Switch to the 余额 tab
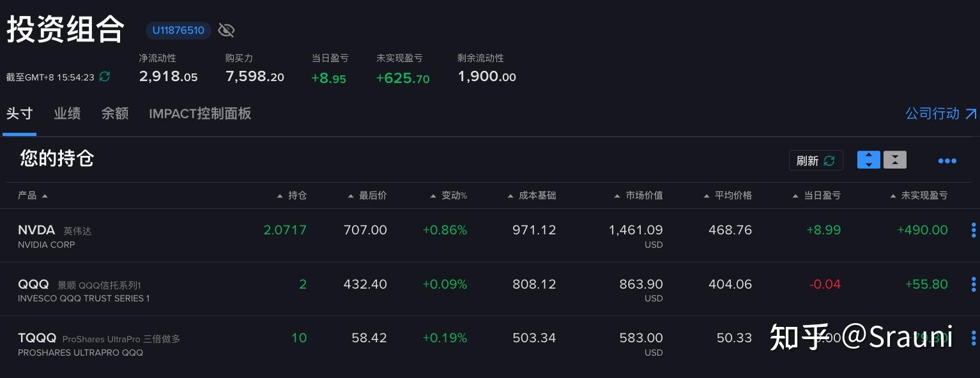The height and width of the screenshot is (378, 980). pos(115,114)
